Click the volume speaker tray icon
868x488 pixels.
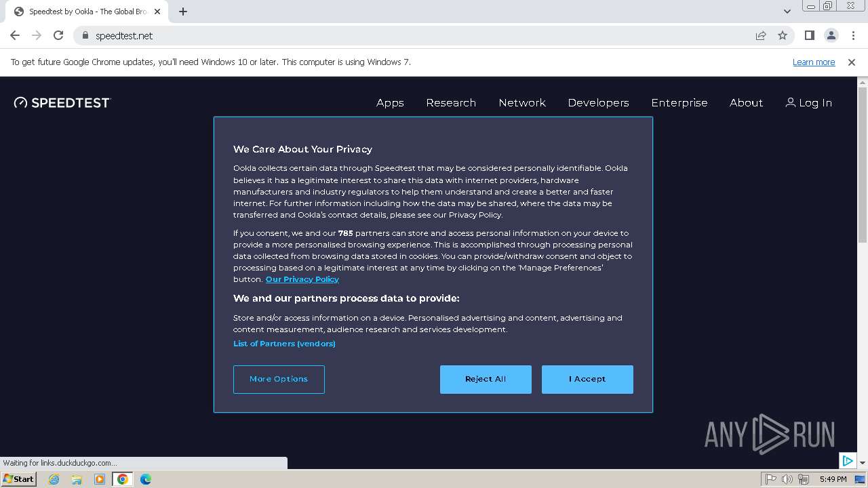tap(787, 479)
